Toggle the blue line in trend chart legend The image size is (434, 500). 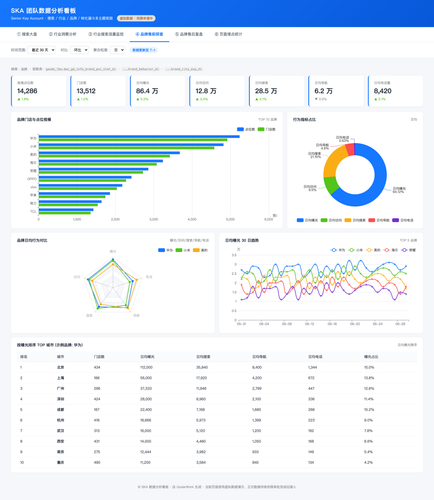(338, 250)
